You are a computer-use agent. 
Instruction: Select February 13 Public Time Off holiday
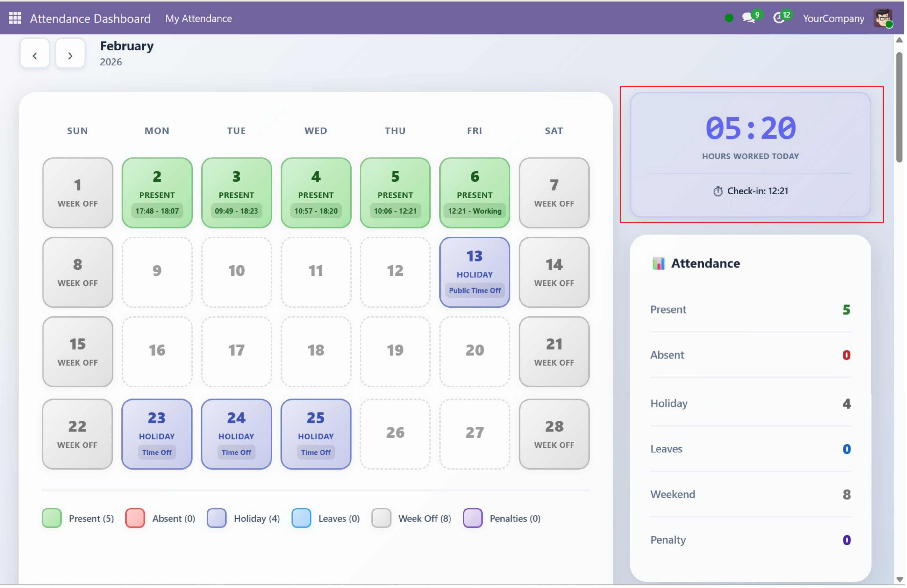pos(475,272)
